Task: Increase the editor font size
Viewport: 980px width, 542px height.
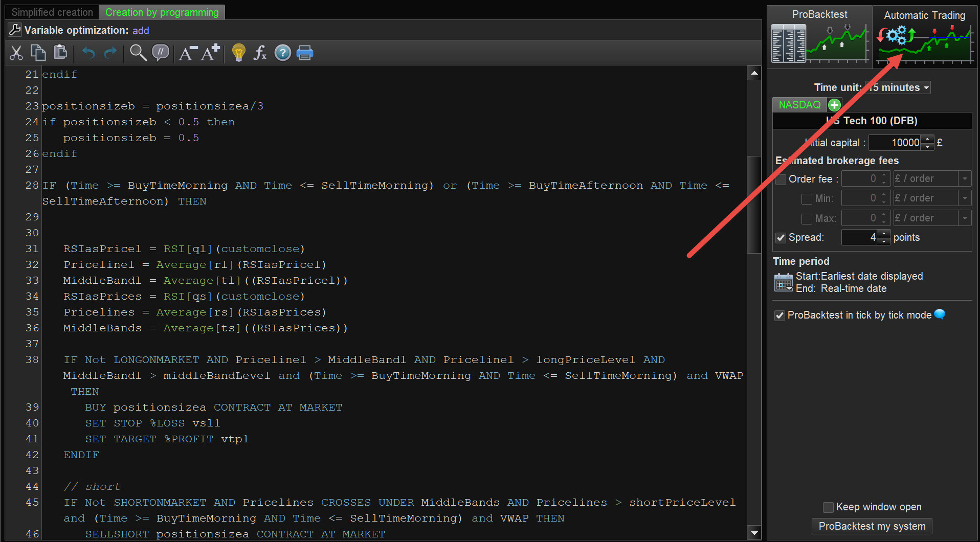Action: tap(210, 52)
